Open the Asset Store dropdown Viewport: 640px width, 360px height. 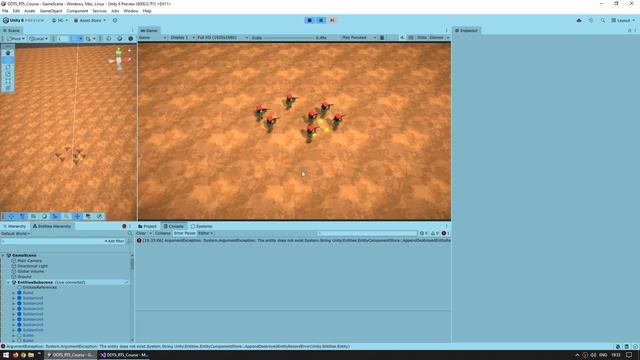(x=90, y=20)
